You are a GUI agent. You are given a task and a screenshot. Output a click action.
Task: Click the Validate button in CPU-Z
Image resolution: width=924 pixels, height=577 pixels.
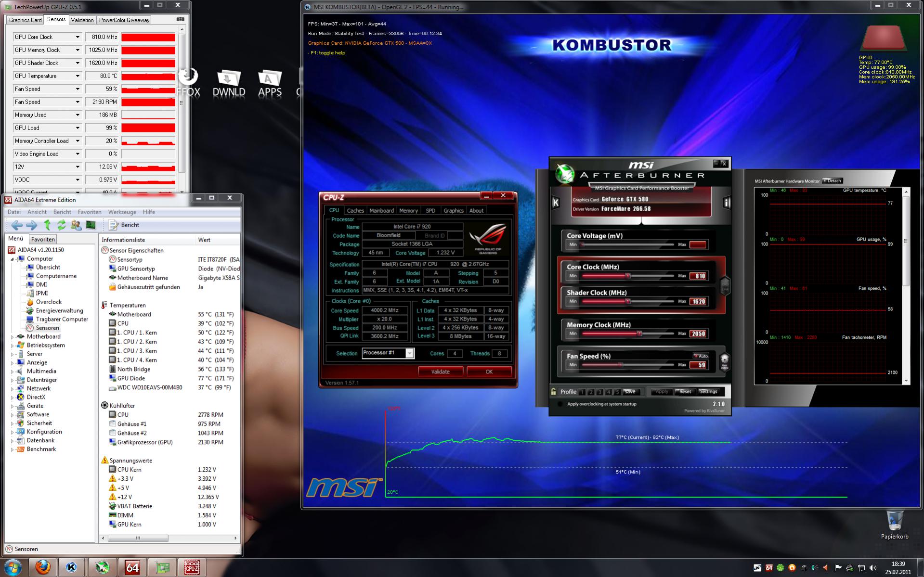(440, 372)
